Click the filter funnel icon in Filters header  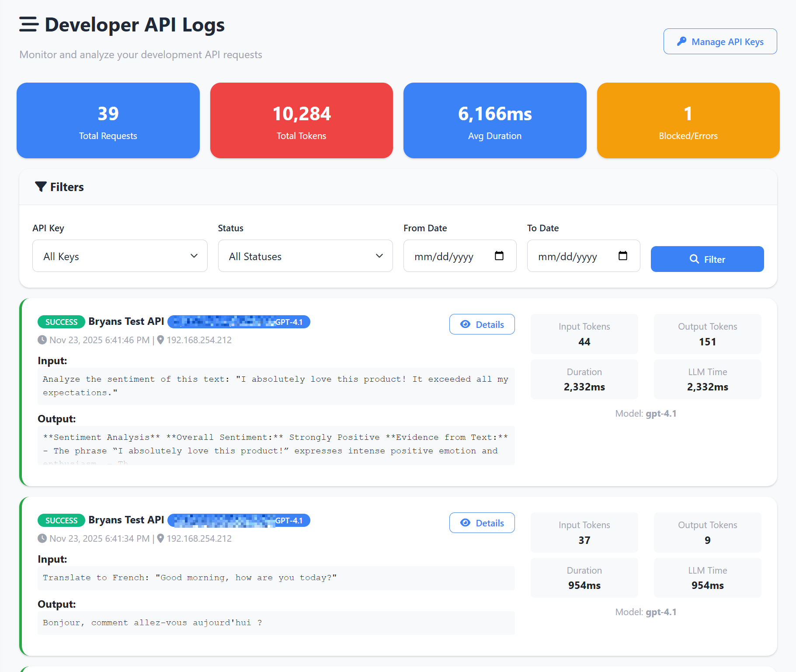click(x=41, y=187)
